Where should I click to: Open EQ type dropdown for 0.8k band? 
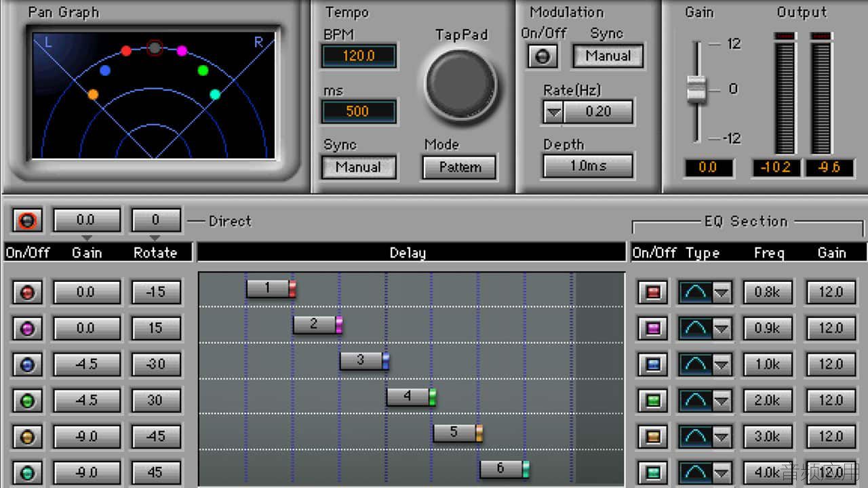coord(722,293)
